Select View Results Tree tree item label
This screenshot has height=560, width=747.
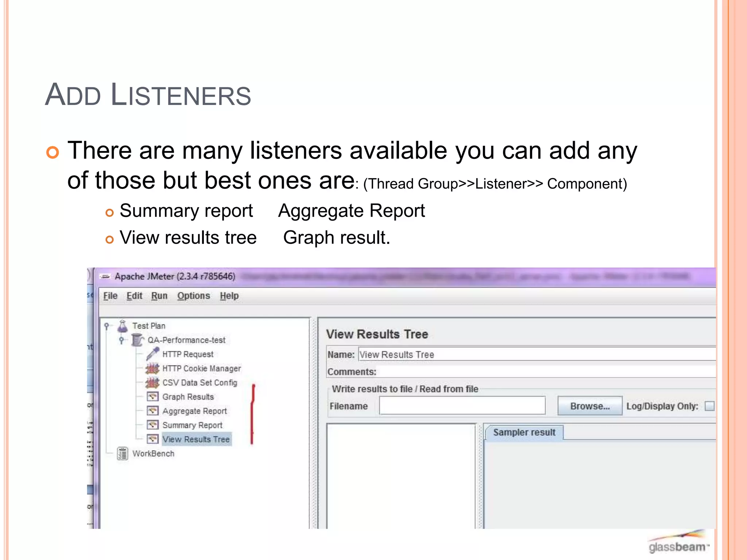[x=196, y=439]
